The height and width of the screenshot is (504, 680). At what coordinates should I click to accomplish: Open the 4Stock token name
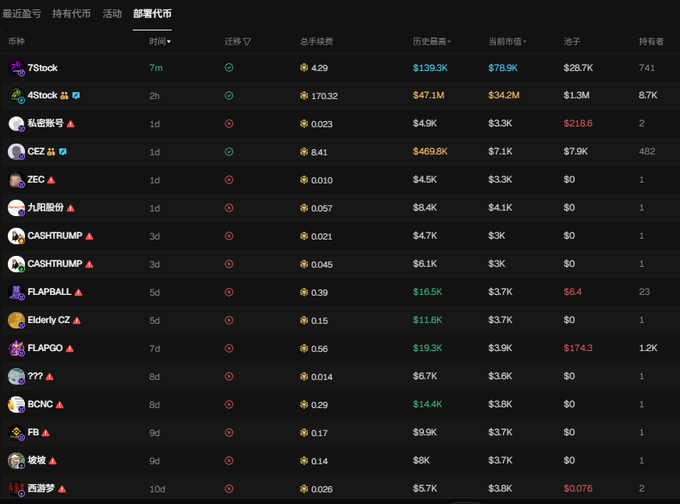(x=42, y=95)
